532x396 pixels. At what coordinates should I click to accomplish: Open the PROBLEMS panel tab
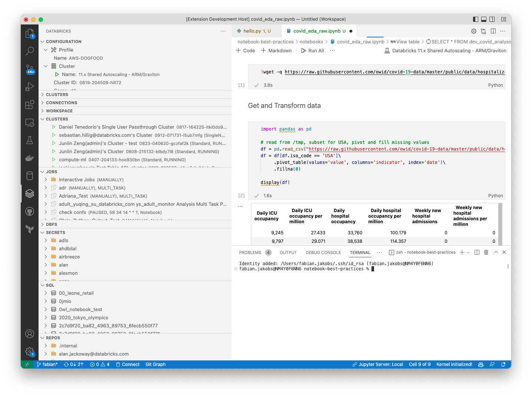[x=250, y=253]
